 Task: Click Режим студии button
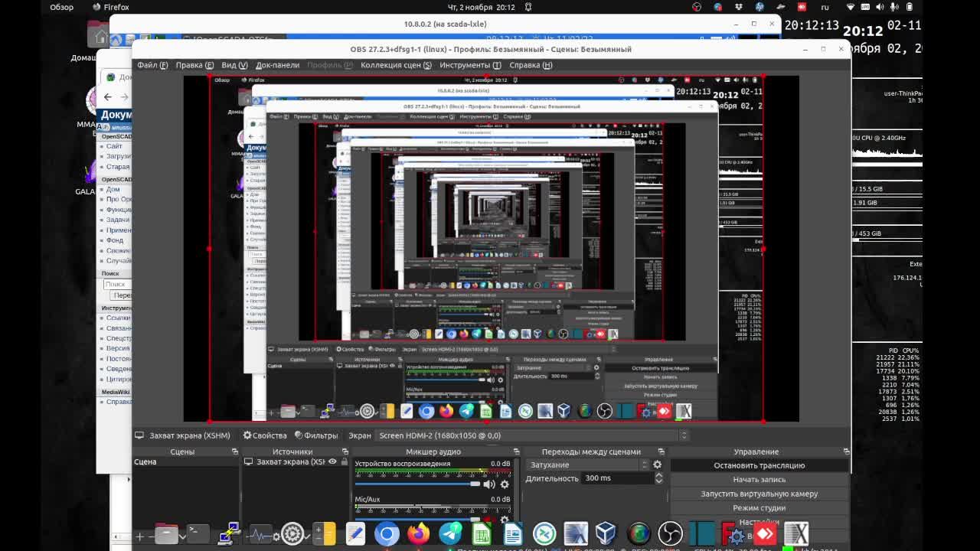click(759, 508)
